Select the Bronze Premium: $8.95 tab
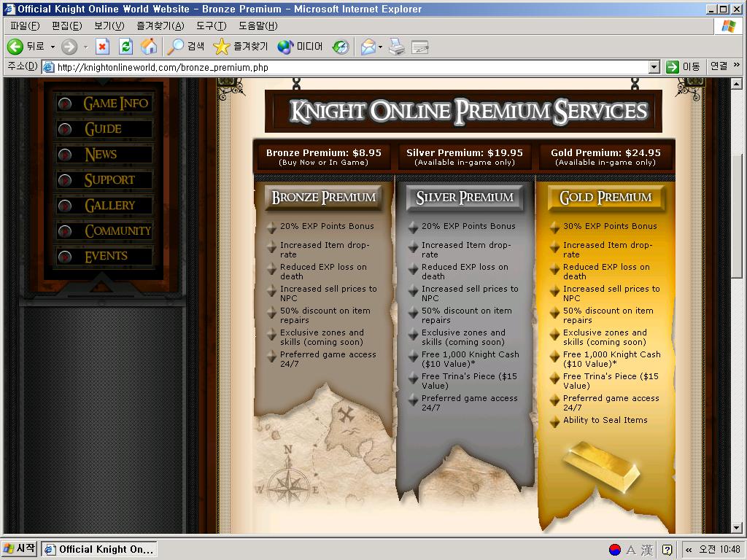This screenshot has width=747, height=560. (324, 157)
